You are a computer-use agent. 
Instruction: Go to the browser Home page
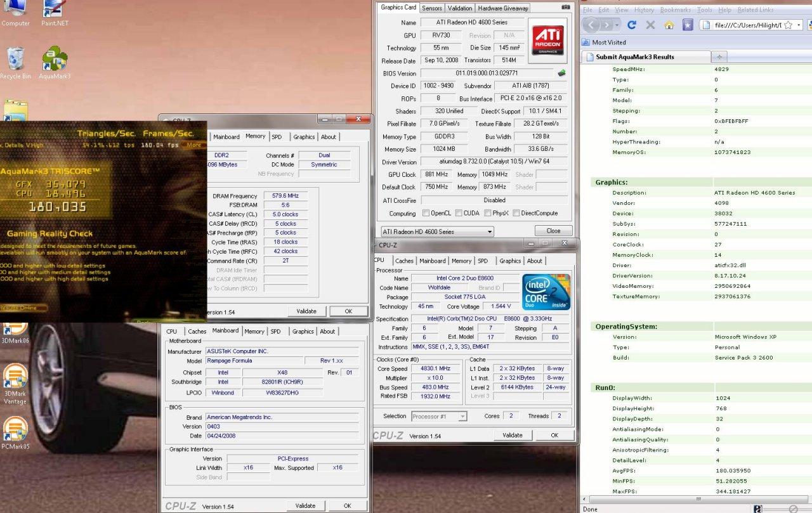click(669, 25)
